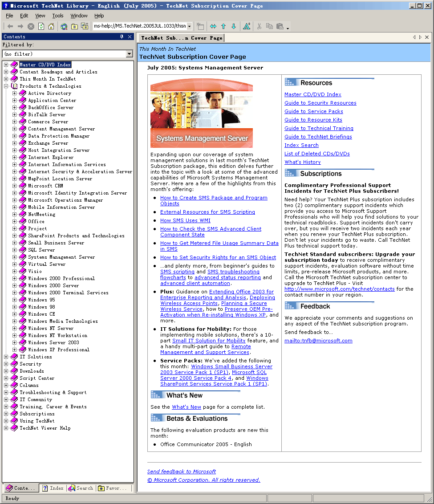
Task: Open toolbar options overflow arrow
Action: click(288, 28)
